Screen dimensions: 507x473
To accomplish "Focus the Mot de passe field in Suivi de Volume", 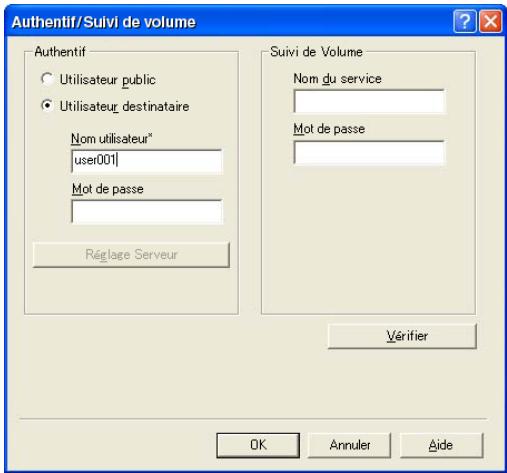I will 369,153.
